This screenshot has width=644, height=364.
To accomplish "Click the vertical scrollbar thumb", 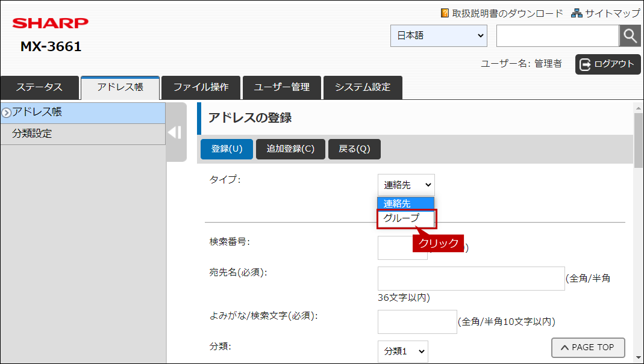I will [638, 141].
